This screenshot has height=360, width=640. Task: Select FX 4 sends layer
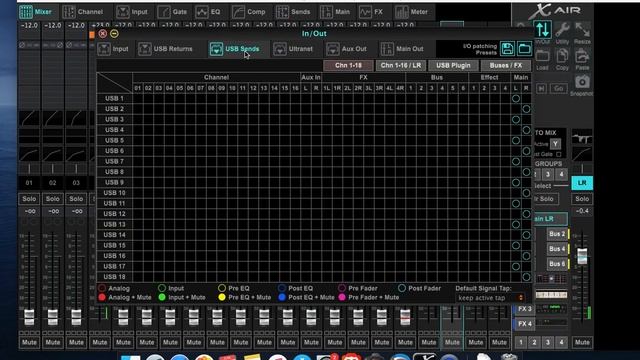pyautogui.click(x=524, y=324)
